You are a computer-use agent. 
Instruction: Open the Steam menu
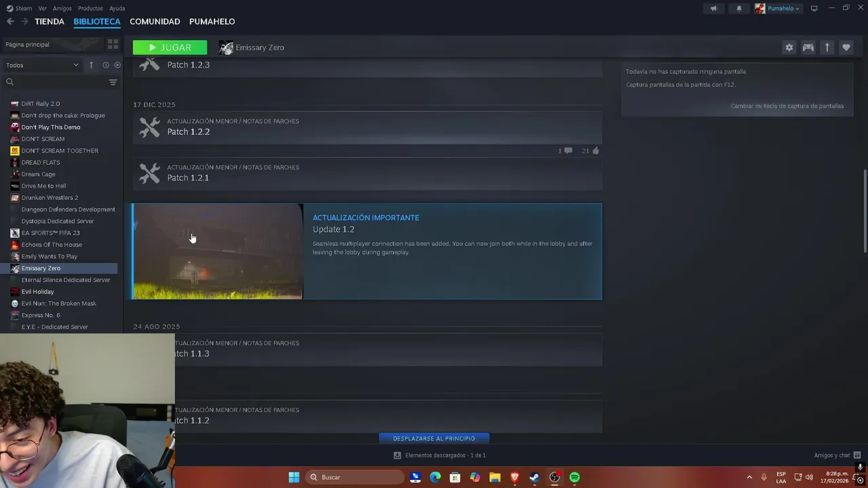pos(20,8)
